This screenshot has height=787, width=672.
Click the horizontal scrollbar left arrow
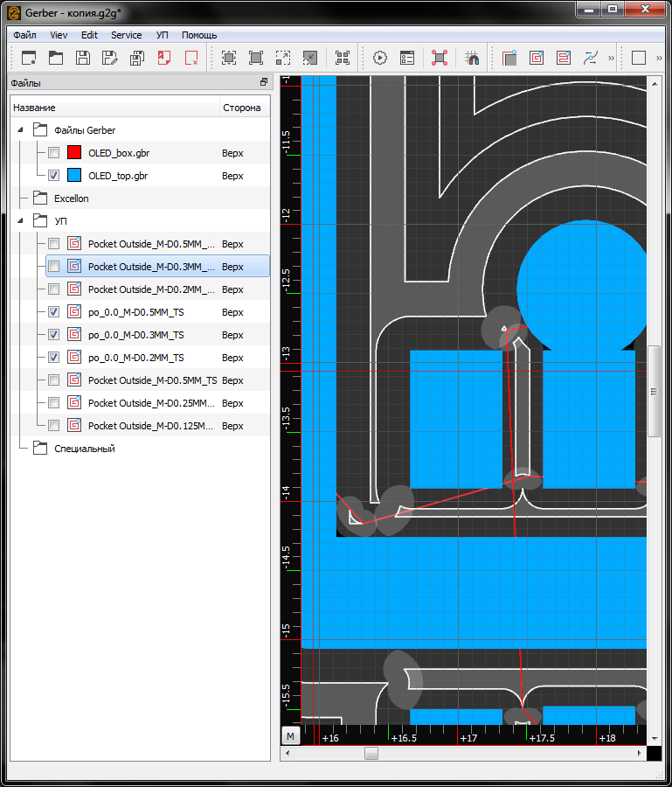coord(288,753)
